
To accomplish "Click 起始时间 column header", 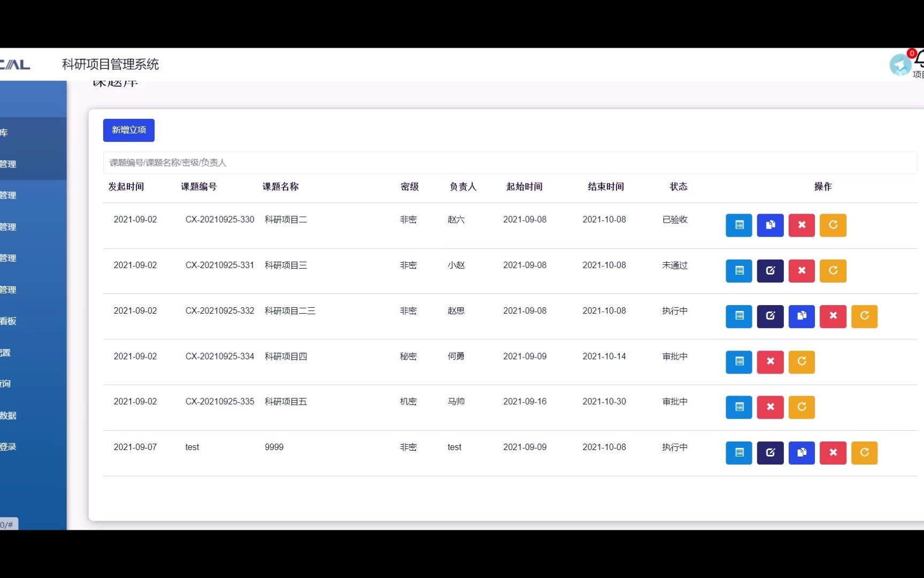I will [525, 187].
